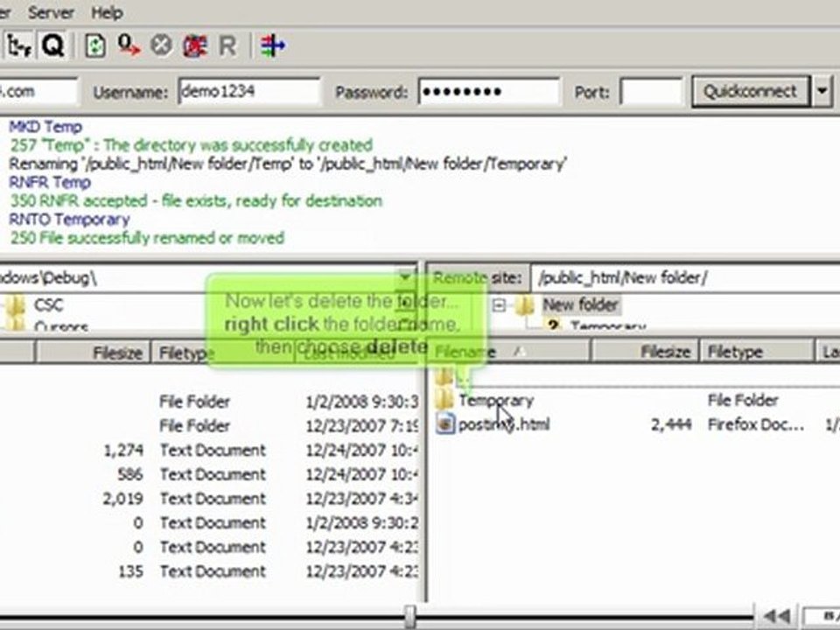Sort remote list by Filetype column
Viewport: 840px width, 630px height.
[757, 352]
